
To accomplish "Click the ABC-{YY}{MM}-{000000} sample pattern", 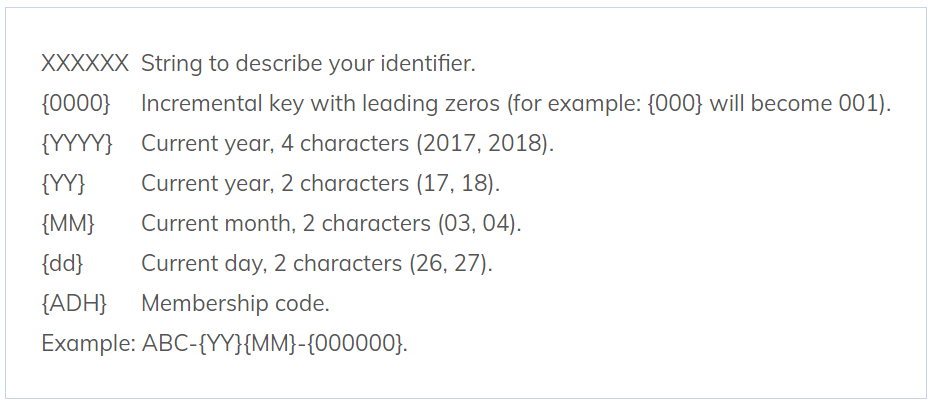I will coord(275,344).
